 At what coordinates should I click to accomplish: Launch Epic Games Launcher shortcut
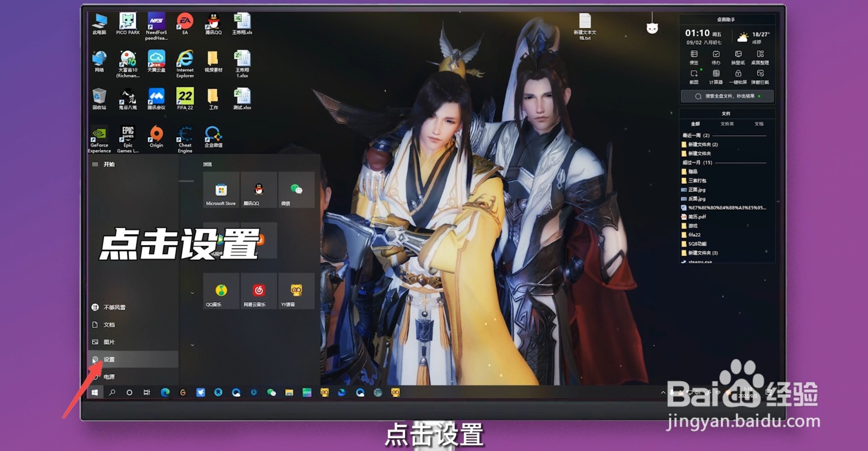(127, 139)
